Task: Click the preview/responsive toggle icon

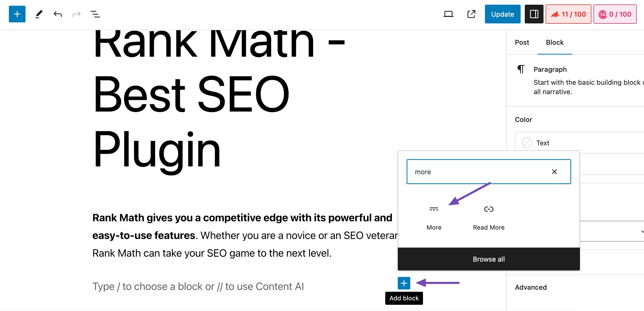Action: coord(449,15)
